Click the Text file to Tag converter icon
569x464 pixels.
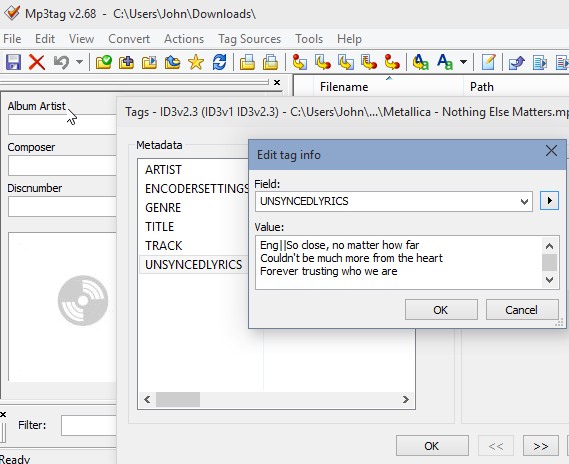[x=369, y=62]
